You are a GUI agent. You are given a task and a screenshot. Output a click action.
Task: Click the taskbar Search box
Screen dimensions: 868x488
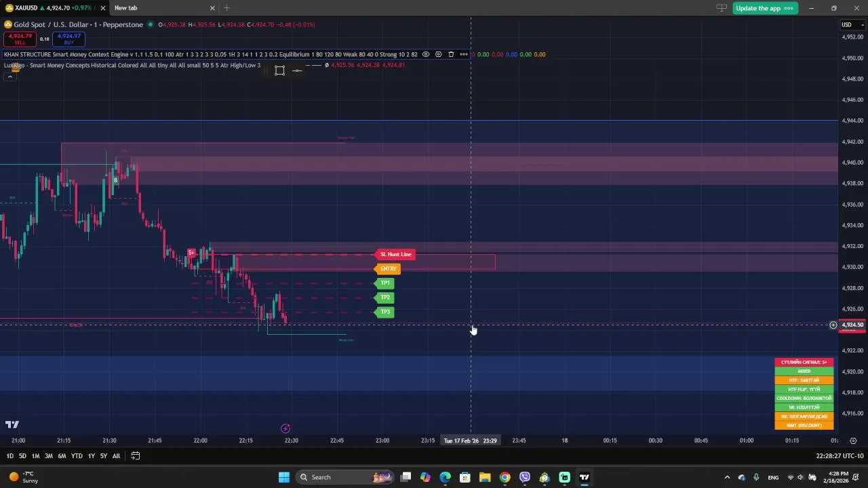(x=344, y=477)
